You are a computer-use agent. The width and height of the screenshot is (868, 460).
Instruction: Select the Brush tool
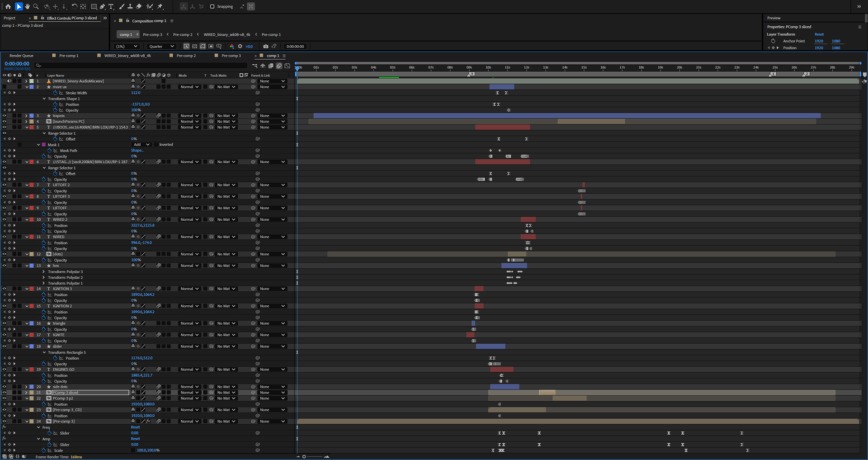pos(122,6)
